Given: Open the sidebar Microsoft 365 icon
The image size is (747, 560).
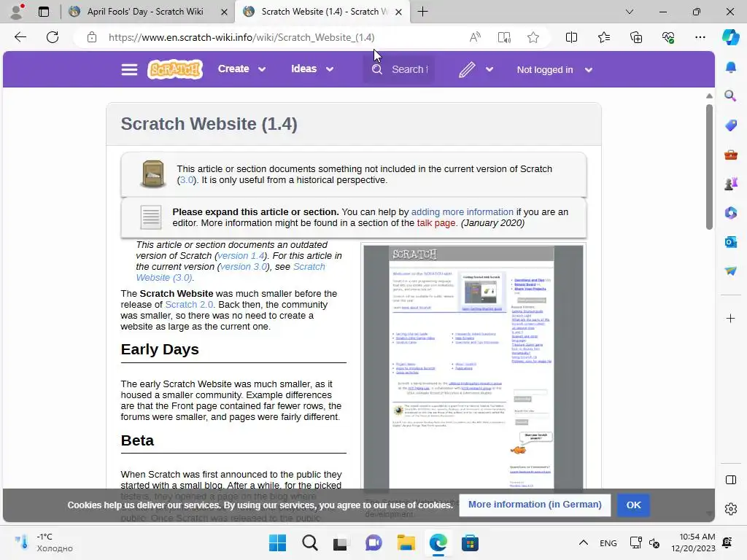Looking at the screenshot, I should (x=730, y=212).
